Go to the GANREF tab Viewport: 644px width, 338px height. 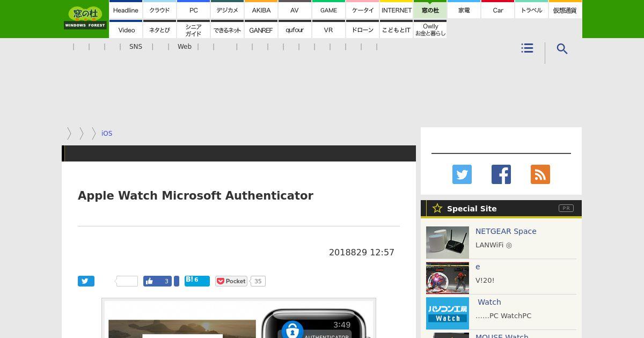261,30
